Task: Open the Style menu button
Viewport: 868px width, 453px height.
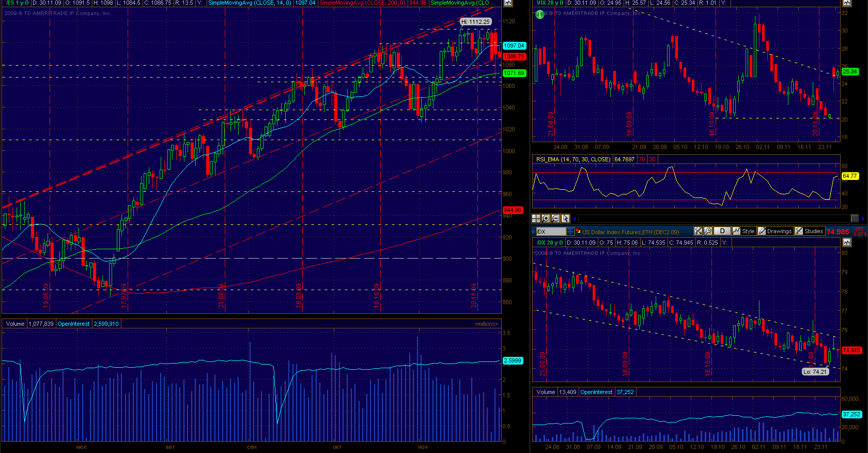Action: [743, 231]
